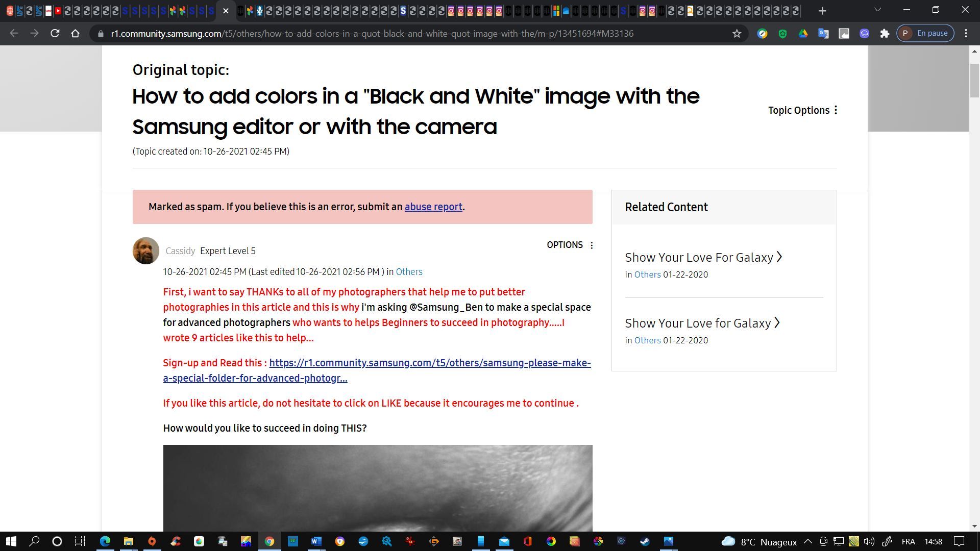Open Chrome's three-dot menu
The height and width of the screenshot is (551, 980).
point(965,33)
